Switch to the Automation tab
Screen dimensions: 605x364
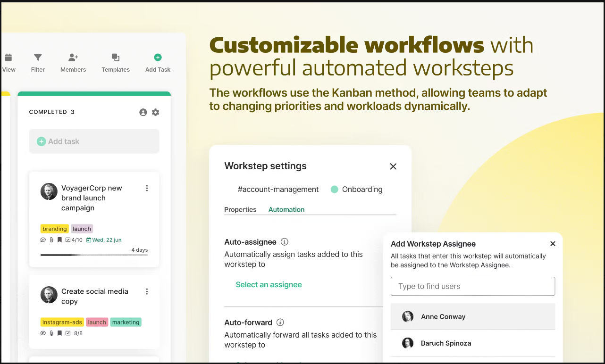point(286,209)
